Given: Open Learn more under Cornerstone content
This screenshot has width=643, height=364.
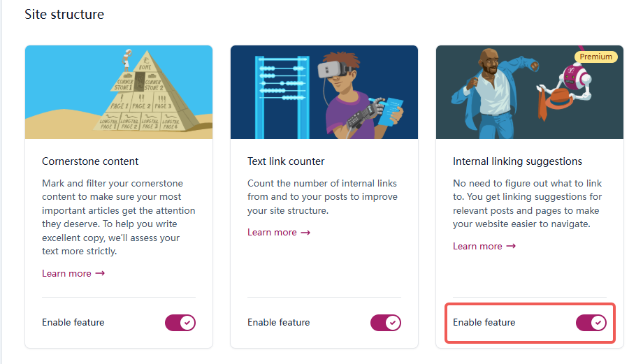Looking at the screenshot, I should (x=66, y=273).
